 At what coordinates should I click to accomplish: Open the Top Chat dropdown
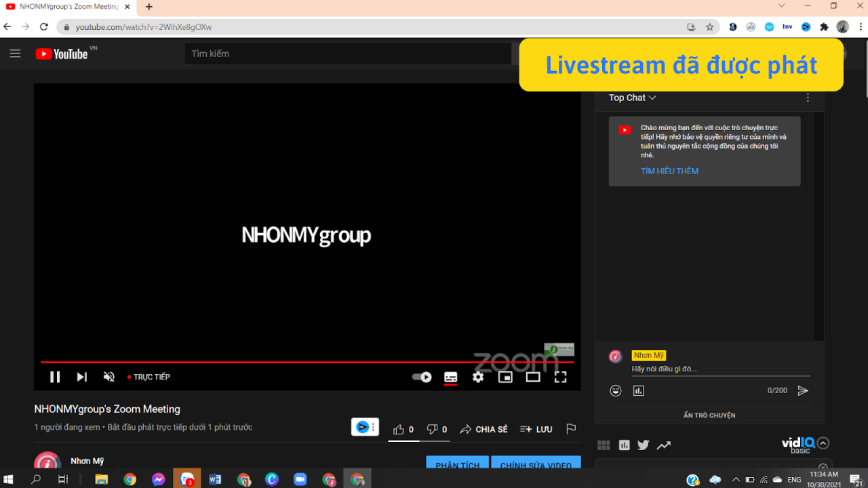tap(631, 98)
